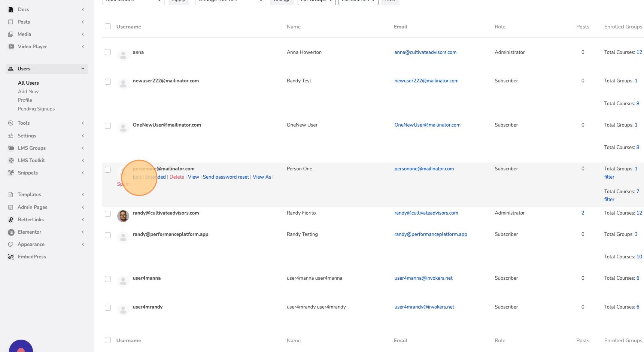The height and width of the screenshot is (352, 644).
Task: Click the Admin Pages icon
Action: (x=11, y=207)
